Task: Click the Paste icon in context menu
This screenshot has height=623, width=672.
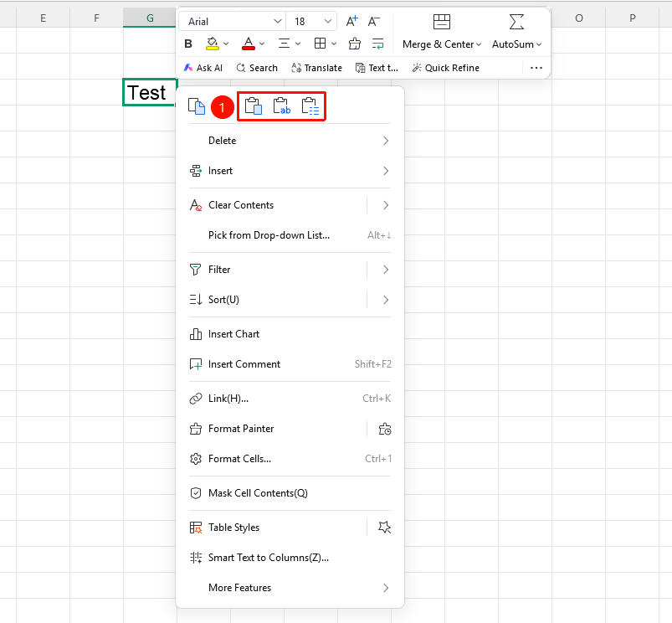Action: [x=254, y=106]
